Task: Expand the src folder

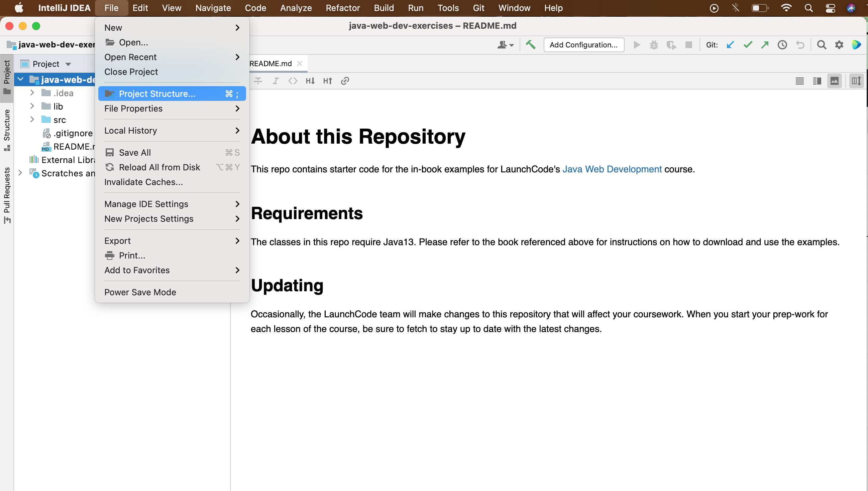Action: pyautogui.click(x=32, y=120)
